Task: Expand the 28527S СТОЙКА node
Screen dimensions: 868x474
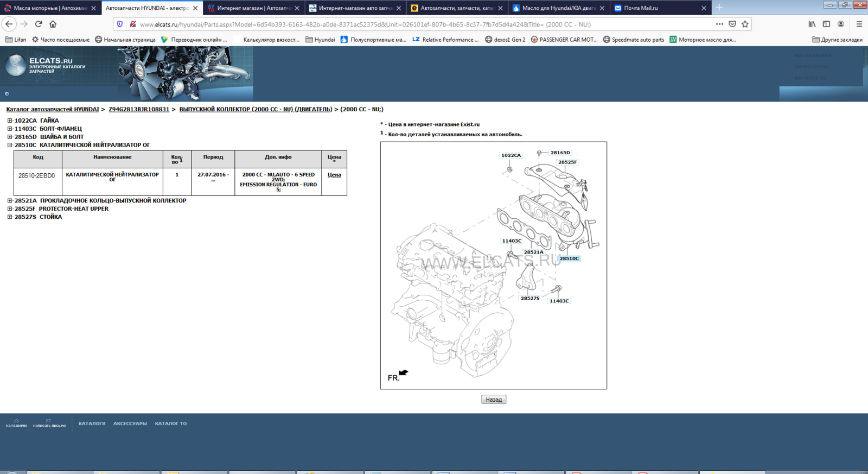Action: pos(10,217)
